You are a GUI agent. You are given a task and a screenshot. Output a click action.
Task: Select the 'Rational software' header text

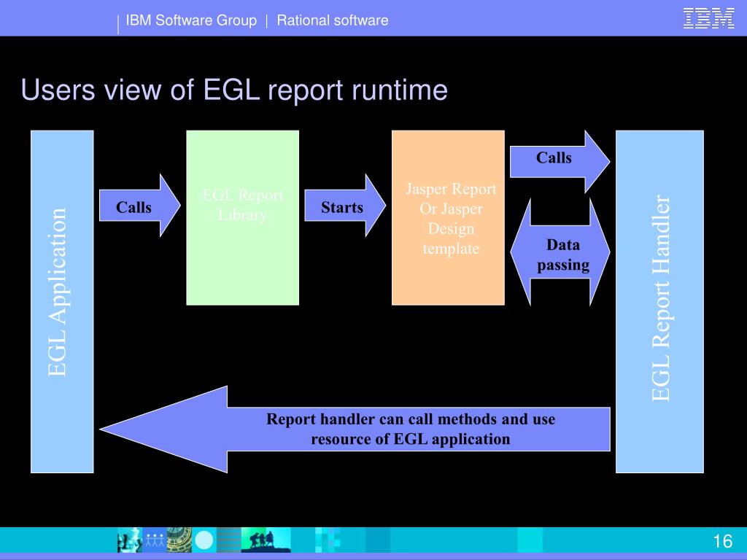point(333,20)
